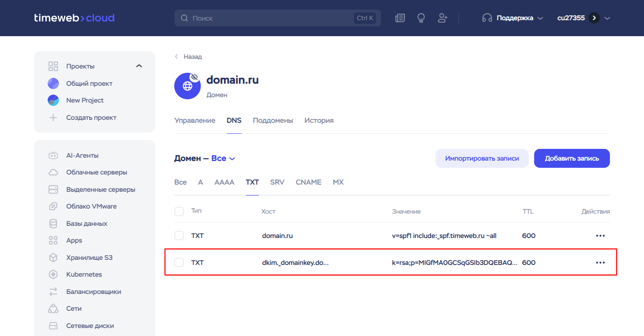Collapse the Проекты section chevron
This screenshot has width=644, height=336.
tap(139, 66)
